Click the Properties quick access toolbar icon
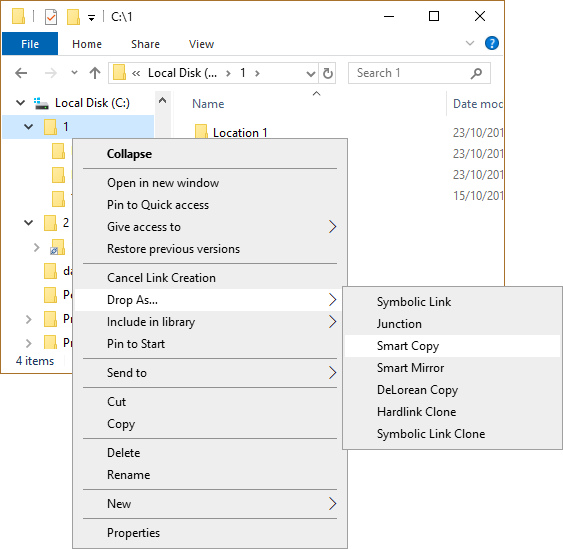This screenshot has height=549, width=563. pos(51,17)
